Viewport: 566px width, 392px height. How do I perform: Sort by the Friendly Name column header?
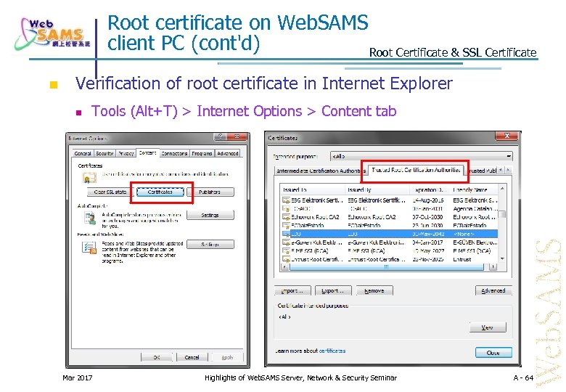pyautogui.click(x=474, y=189)
